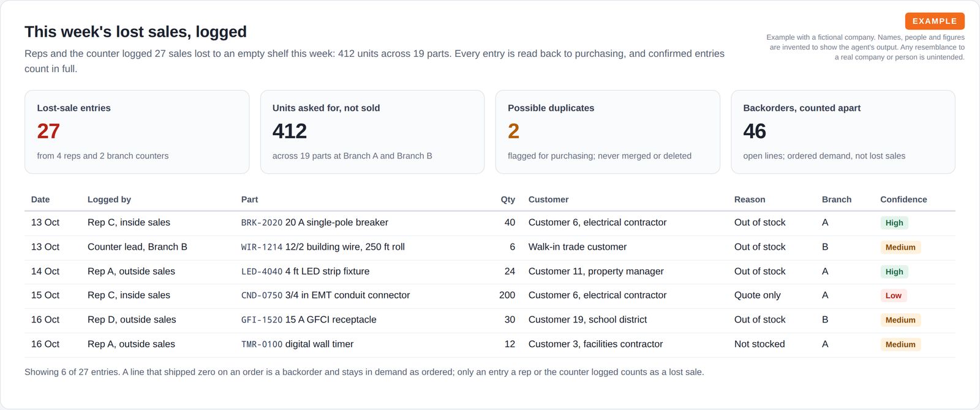The width and height of the screenshot is (980, 410).
Task: Click quantity 200 in the CND-0750 row
Action: tap(507, 295)
